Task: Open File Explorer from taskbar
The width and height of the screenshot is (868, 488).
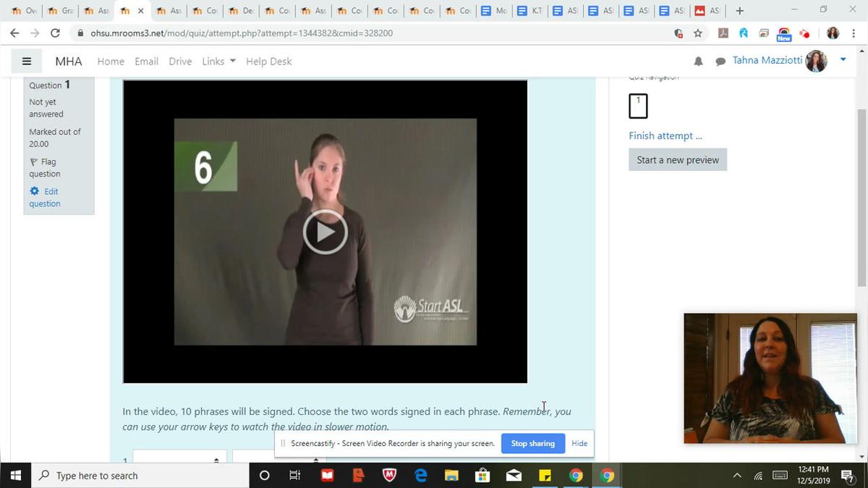Action: coord(452,476)
